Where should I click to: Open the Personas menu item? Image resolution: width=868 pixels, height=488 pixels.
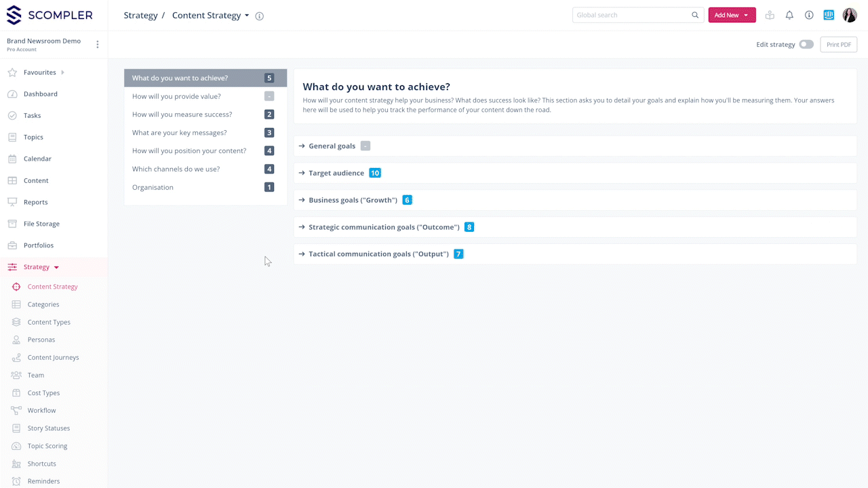(41, 340)
